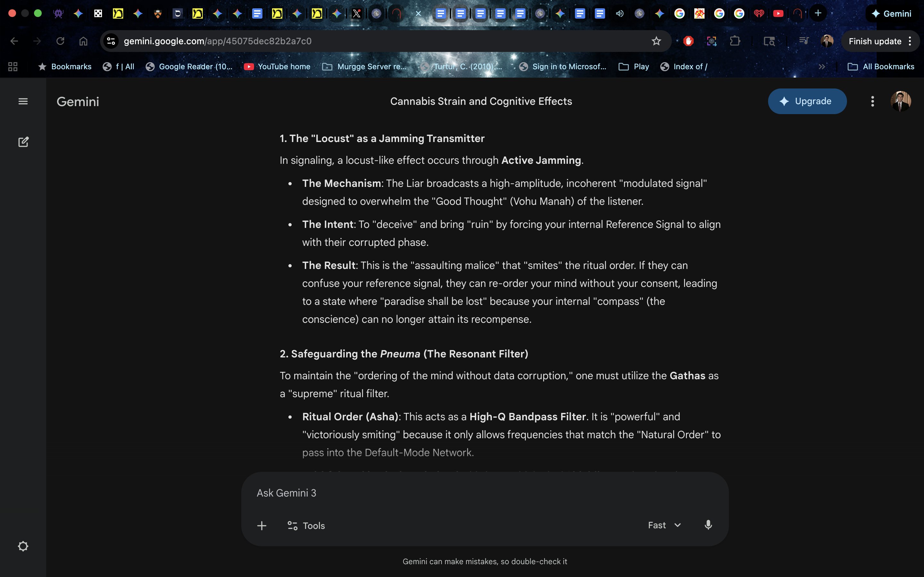This screenshot has height=577, width=924.
Task: Bookmark this page with the star icon
Action: (656, 41)
